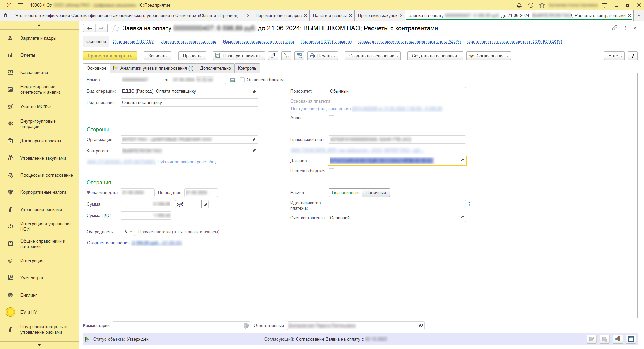Click the structure of subordination icon
The image size is (644, 349).
point(299,56)
